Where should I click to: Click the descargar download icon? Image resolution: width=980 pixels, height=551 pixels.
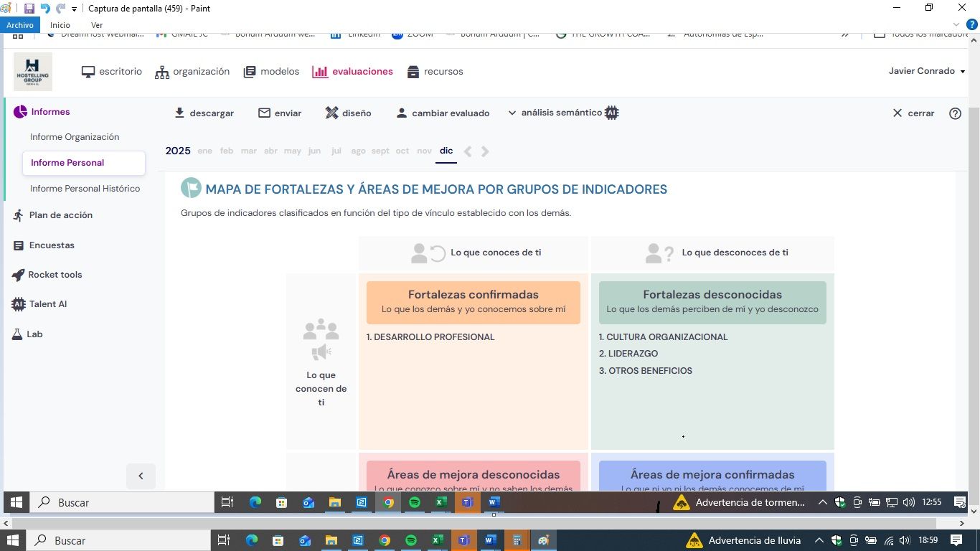click(180, 113)
